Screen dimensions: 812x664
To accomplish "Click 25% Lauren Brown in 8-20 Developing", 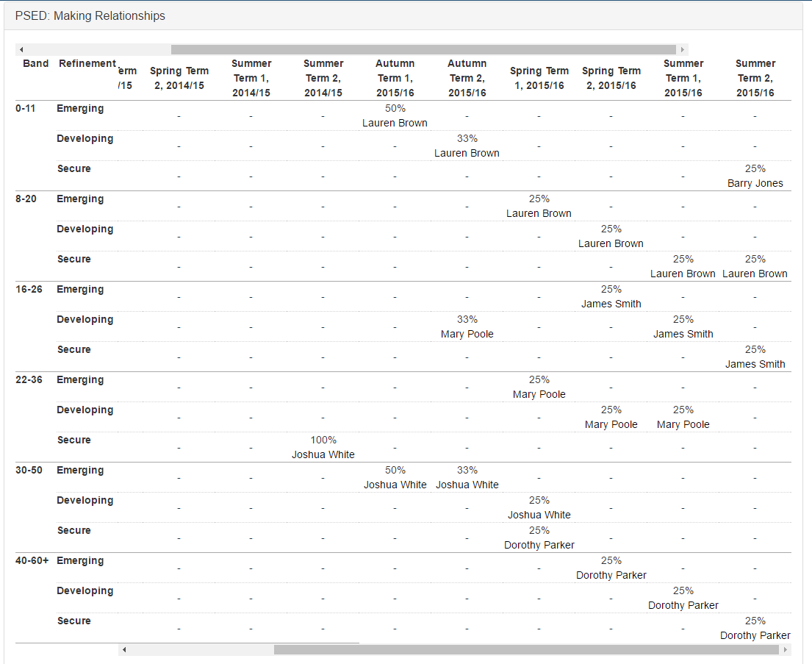I will pos(611,236).
